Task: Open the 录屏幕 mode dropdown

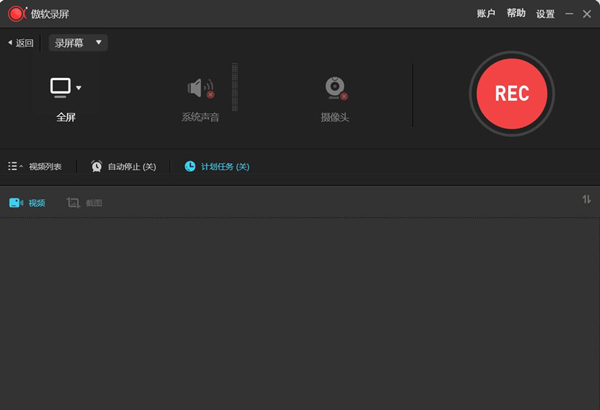Action: pyautogui.click(x=78, y=42)
